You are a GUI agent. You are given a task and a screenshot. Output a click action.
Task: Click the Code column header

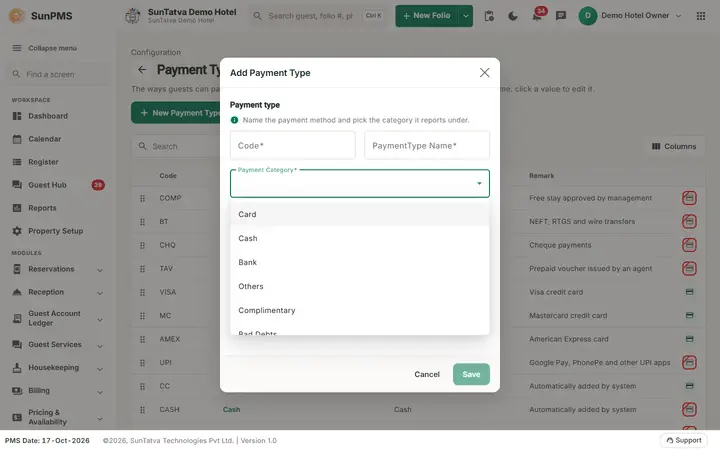coord(168,175)
